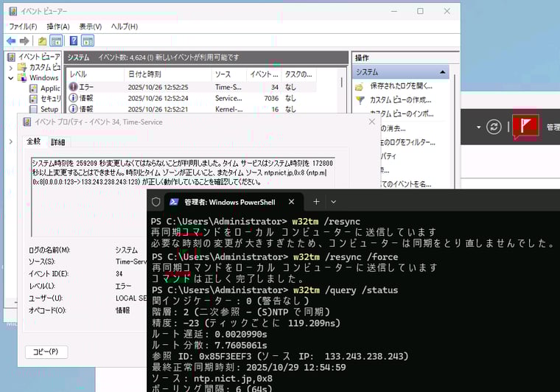The width and height of the screenshot is (560, 392).
Task: Click the イベント ID value 34 in properties
Action: [119, 274]
